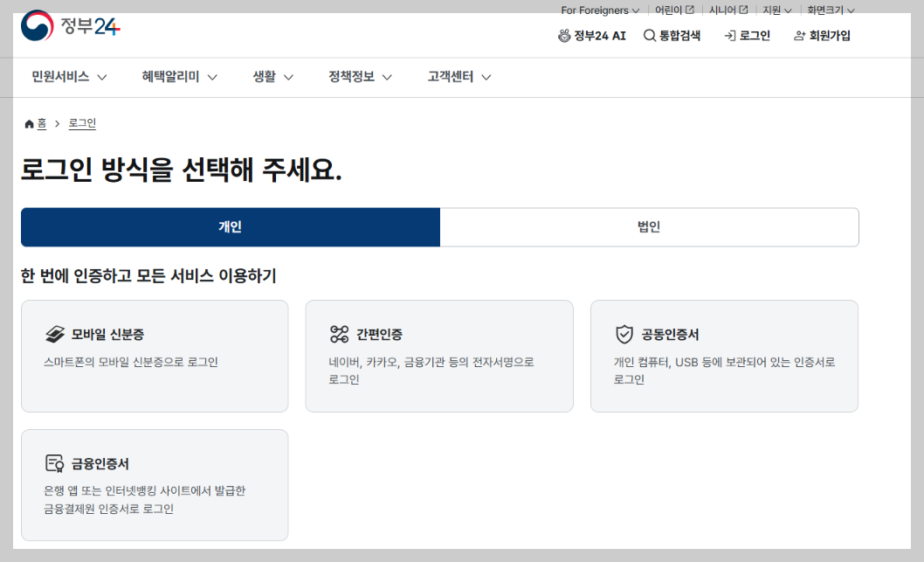Click the 정부24 logo
Image resolution: width=924 pixels, height=562 pixels.
(71, 26)
